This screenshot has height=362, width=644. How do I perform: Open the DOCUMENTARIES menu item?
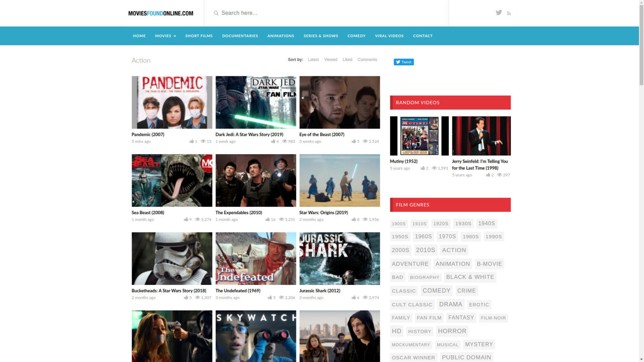coord(240,36)
